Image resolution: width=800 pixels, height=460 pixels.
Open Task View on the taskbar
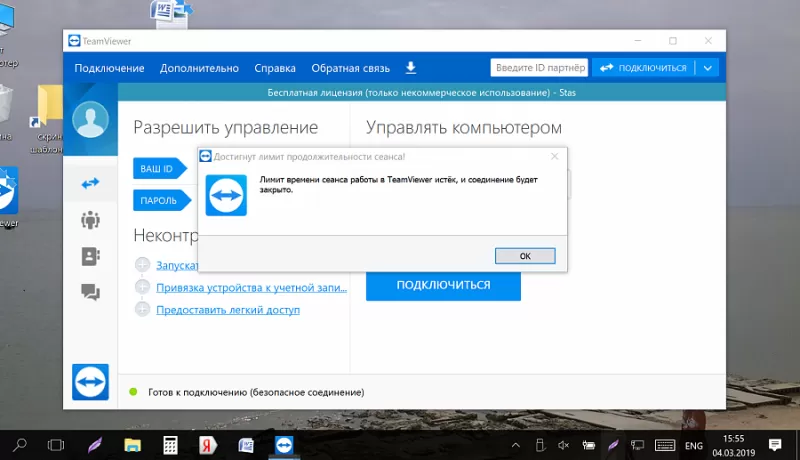point(56,445)
